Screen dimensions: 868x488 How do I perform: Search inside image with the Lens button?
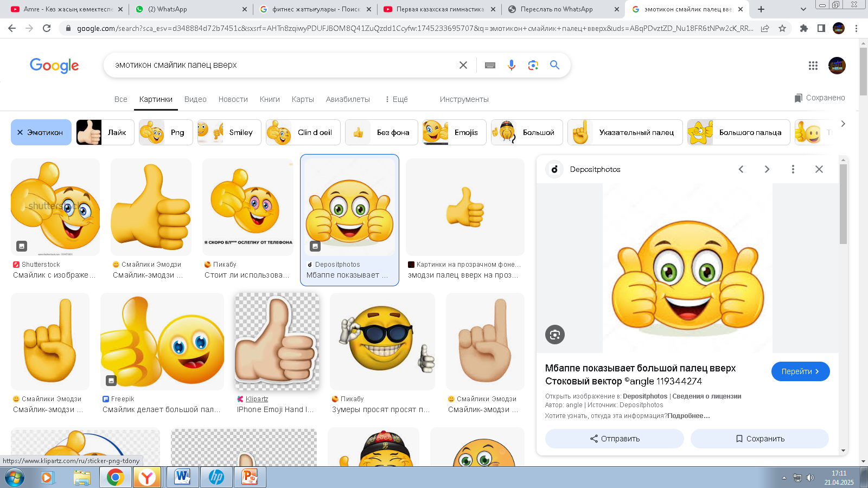coord(555,335)
